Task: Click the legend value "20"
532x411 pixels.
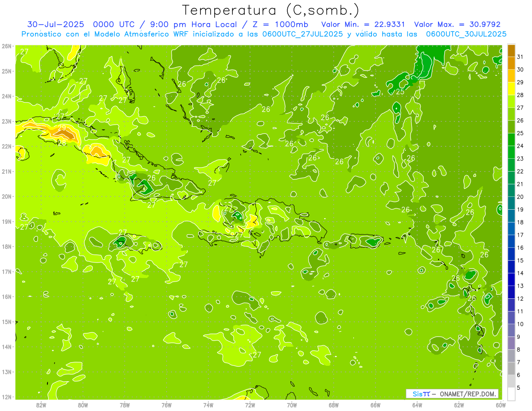Action: [520, 197]
